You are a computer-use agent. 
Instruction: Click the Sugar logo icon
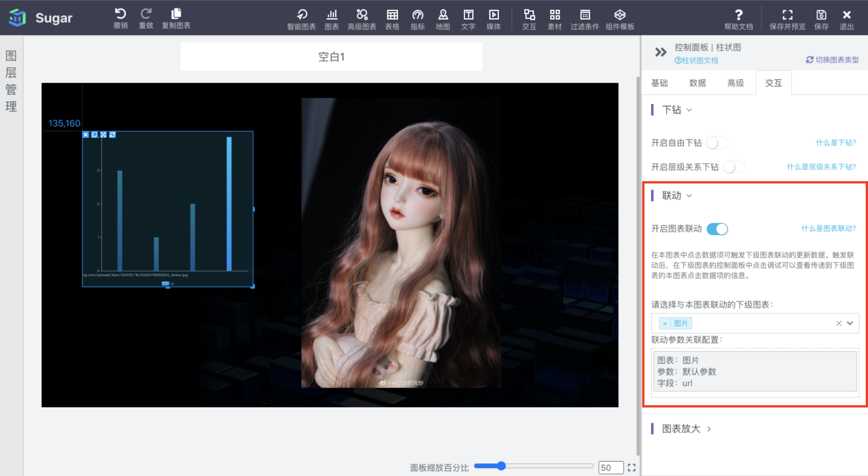[x=17, y=18]
